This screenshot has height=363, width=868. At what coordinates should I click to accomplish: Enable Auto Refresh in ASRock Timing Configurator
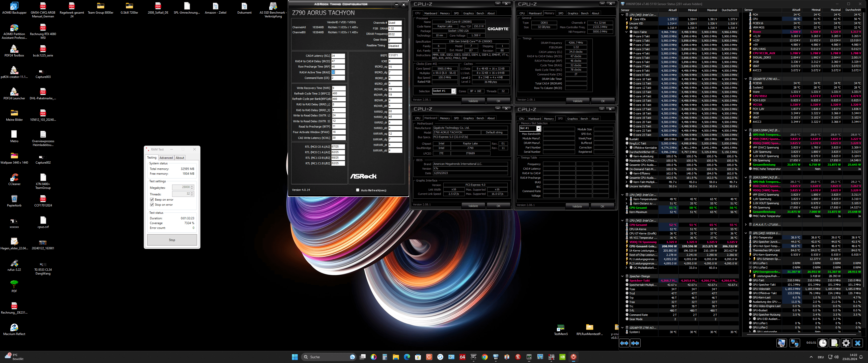pyautogui.click(x=358, y=190)
